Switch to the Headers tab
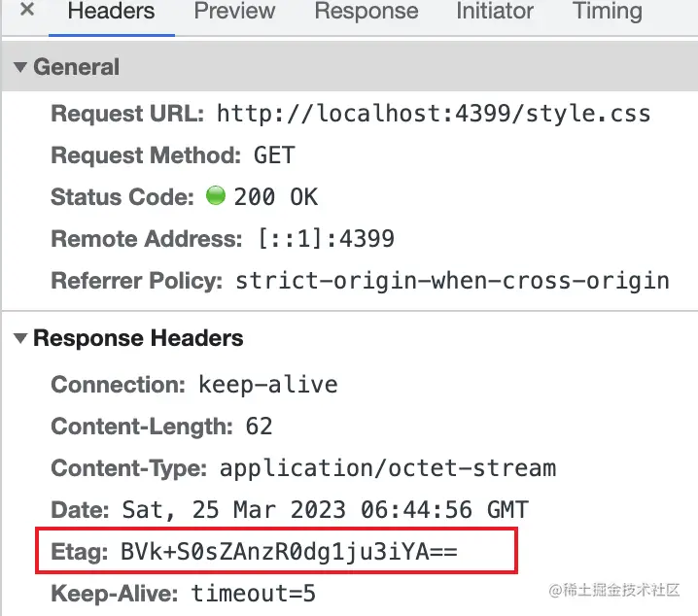The image size is (698, 616). 111,12
